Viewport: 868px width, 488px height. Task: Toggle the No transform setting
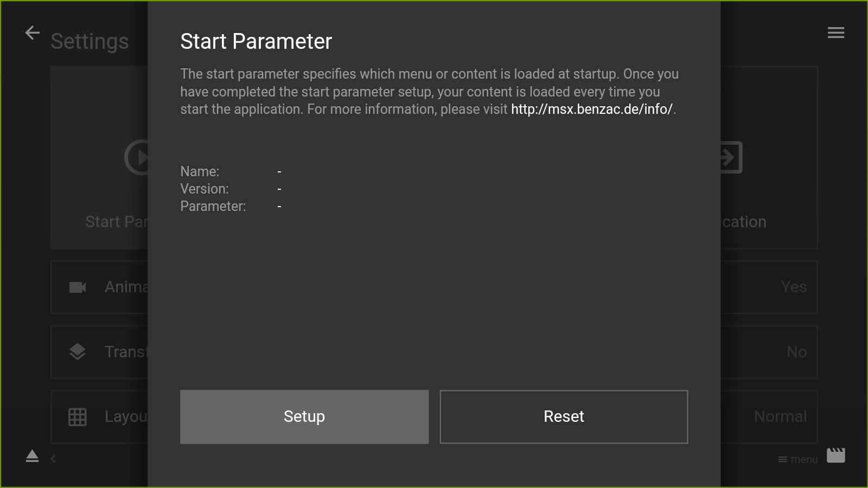tap(796, 352)
